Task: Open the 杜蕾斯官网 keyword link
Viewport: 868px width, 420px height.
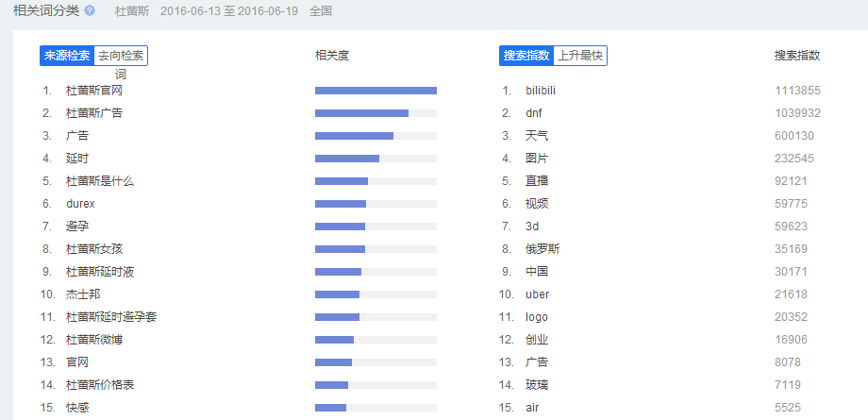Action: tap(94, 91)
